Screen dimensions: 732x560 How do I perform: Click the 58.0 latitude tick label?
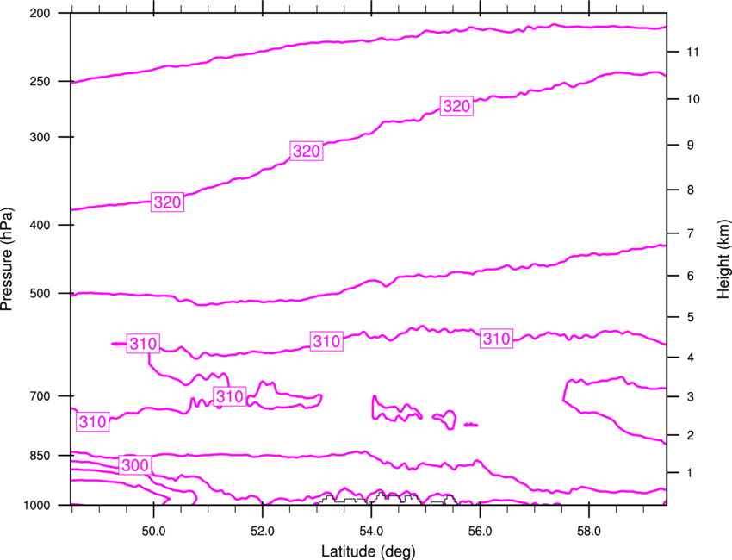click(589, 532)
